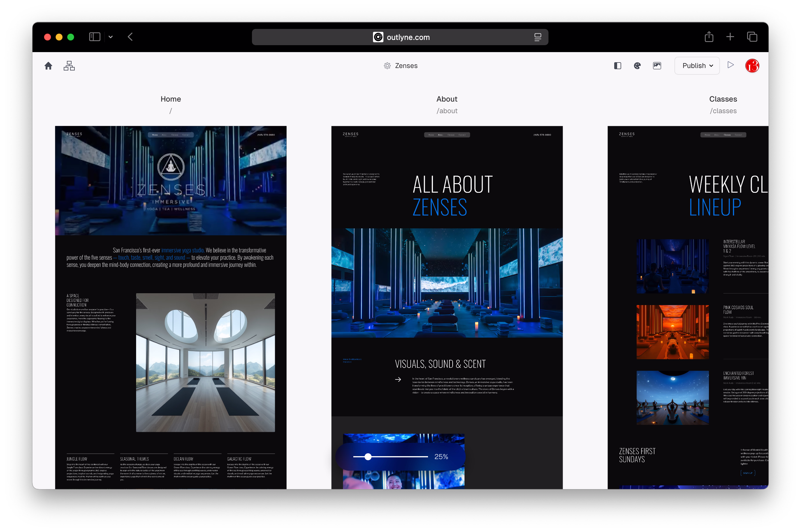Viewport: 801px width, 532px height.
Task: Click the SEASONAL THEMES column heading
Action: pos(134,459)
